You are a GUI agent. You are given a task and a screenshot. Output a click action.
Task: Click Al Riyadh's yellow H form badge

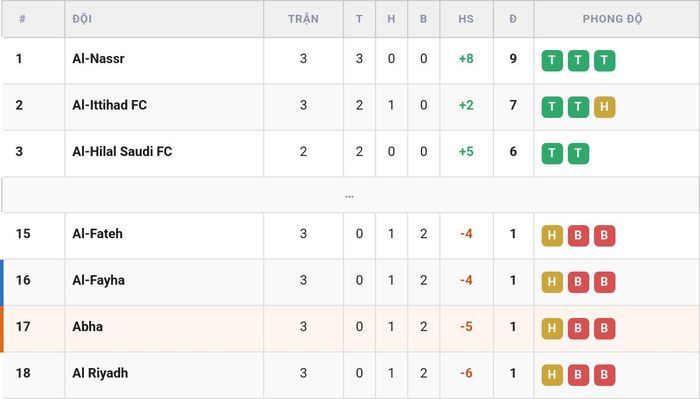click(552, 375)
